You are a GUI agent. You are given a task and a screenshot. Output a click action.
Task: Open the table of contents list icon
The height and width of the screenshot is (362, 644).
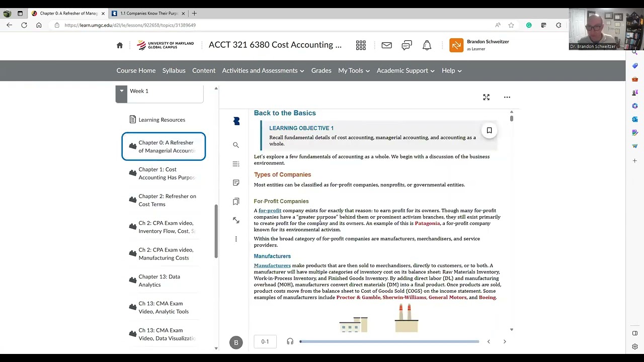point(236,164)
